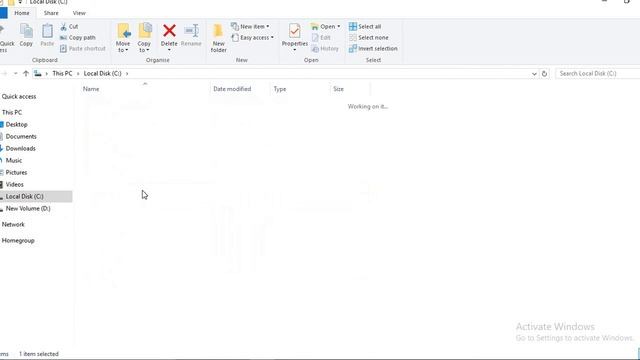Open the Properties dropdown arrow

point(294,50)
